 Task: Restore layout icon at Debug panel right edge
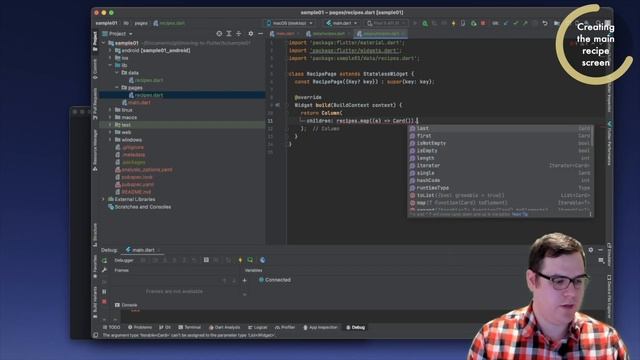[x=601, y=260]
